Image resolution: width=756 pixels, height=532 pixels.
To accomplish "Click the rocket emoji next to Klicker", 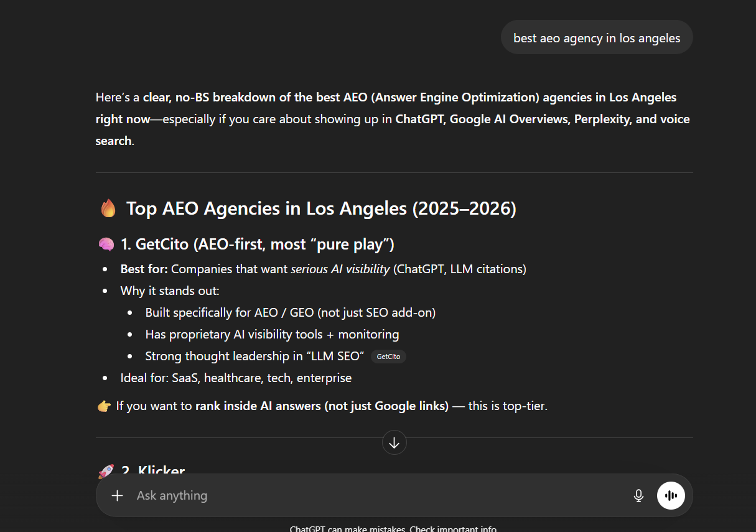I will coord(106,470).
